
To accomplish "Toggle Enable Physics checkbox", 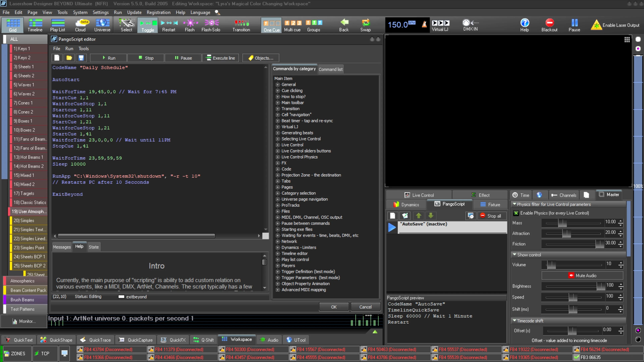I will pyautogui.click(x=516, y=213).
